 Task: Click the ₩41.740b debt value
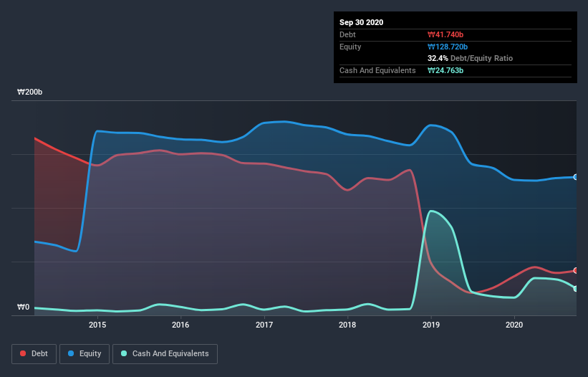click(445, 34)
